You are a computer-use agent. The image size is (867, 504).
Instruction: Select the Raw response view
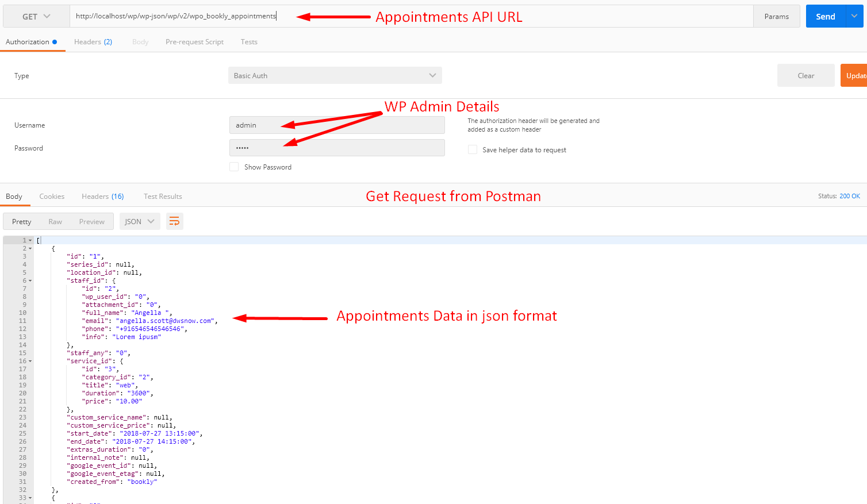tap(55, 222)
